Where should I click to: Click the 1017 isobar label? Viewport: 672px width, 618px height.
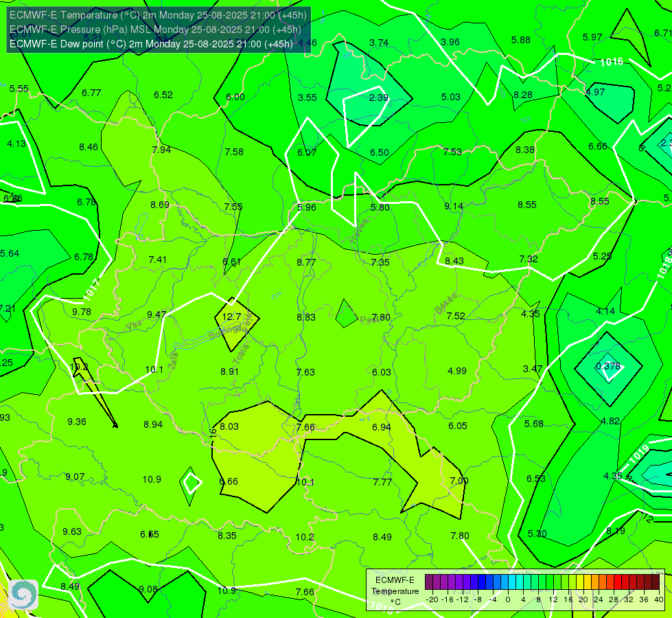click(92, 290)
